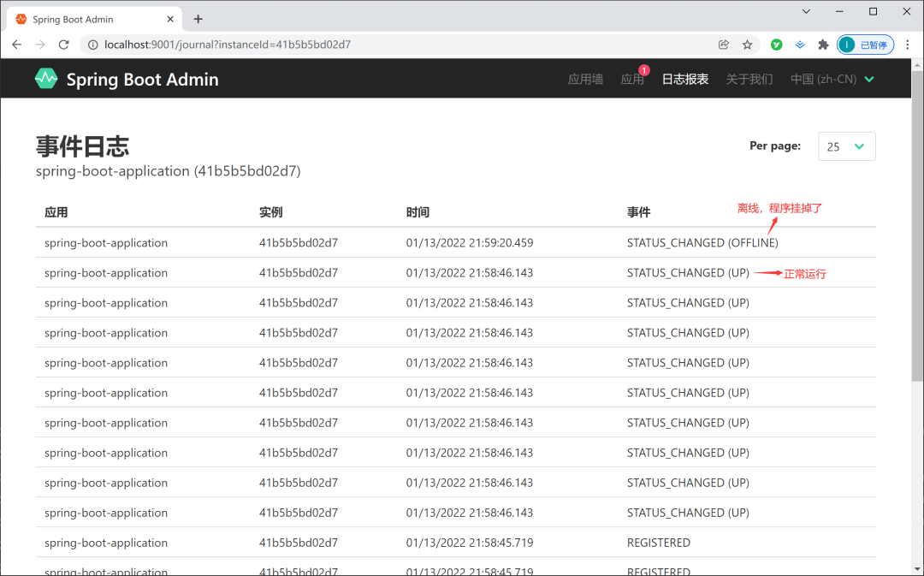Click the 应用 column header
The height and width of the screenshot is (576, 924).
click(x=56, y=212)
